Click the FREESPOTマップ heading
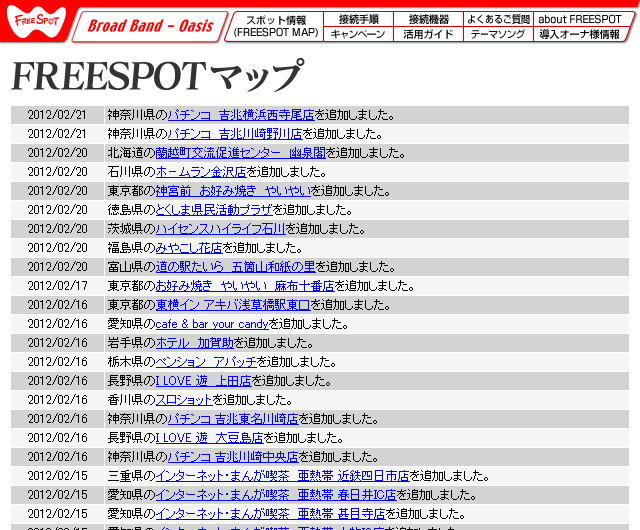Viewport: 640px width, 530px height. click(158, 76)
